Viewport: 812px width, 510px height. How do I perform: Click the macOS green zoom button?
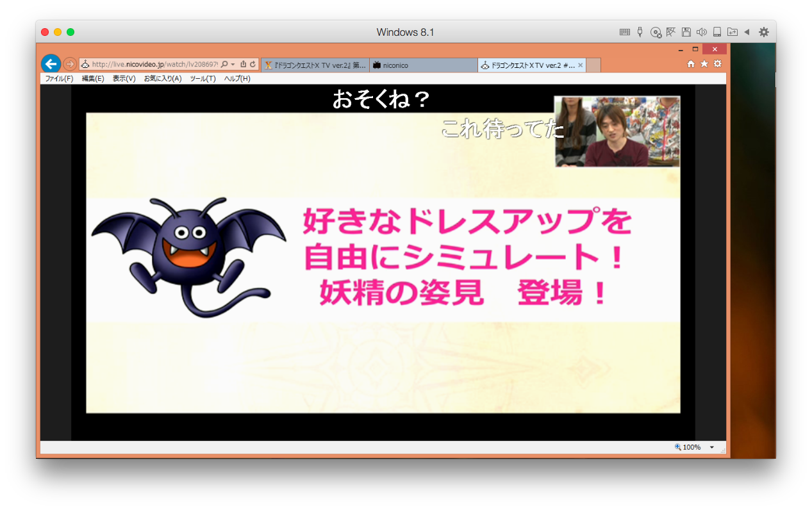(70, 32)
